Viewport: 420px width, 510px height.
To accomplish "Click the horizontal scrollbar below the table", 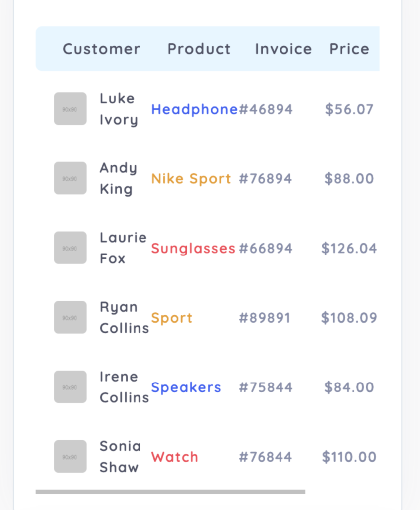I will coord(170,492).
